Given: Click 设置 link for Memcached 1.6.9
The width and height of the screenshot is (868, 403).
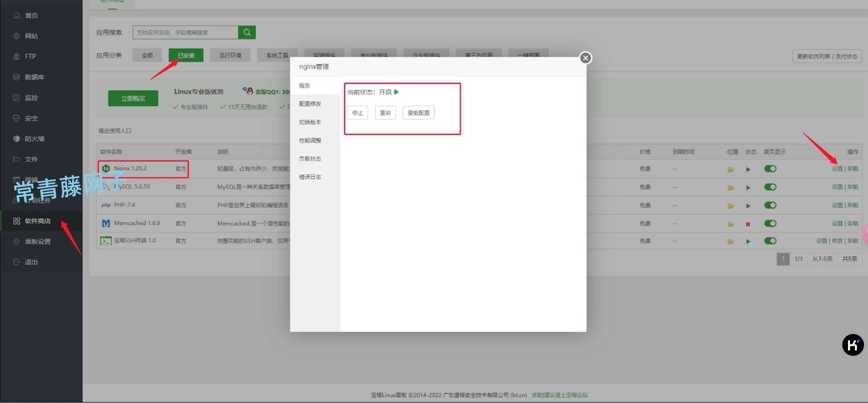Looking at the screenshot, I should pyautogui.click(x=837, y=224).
